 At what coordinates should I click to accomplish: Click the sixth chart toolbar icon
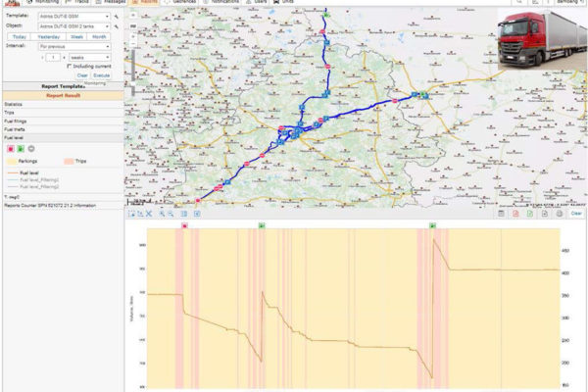pos(184,214)
